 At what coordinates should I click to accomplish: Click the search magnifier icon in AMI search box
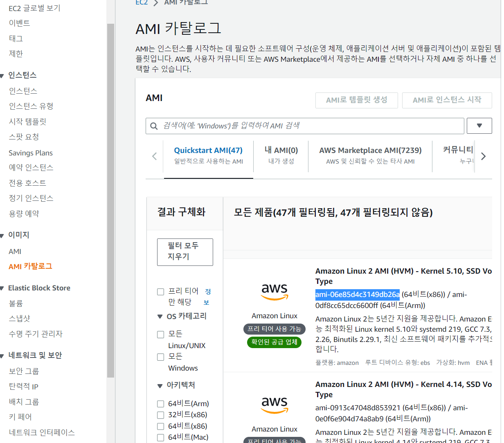[x=154, y=126]
